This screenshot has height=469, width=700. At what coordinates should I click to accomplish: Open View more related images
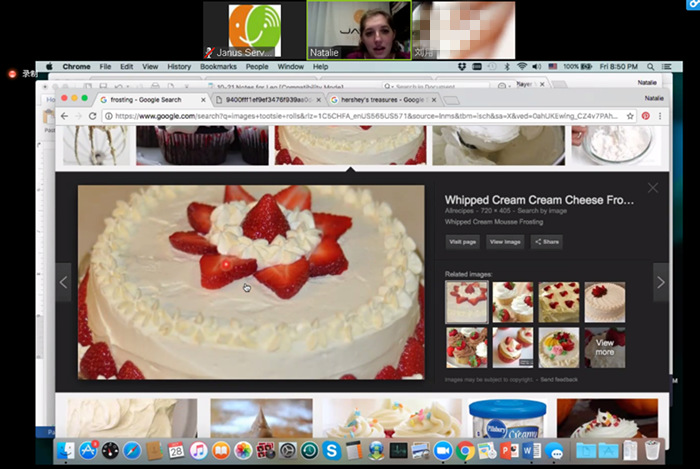[605, 348]
